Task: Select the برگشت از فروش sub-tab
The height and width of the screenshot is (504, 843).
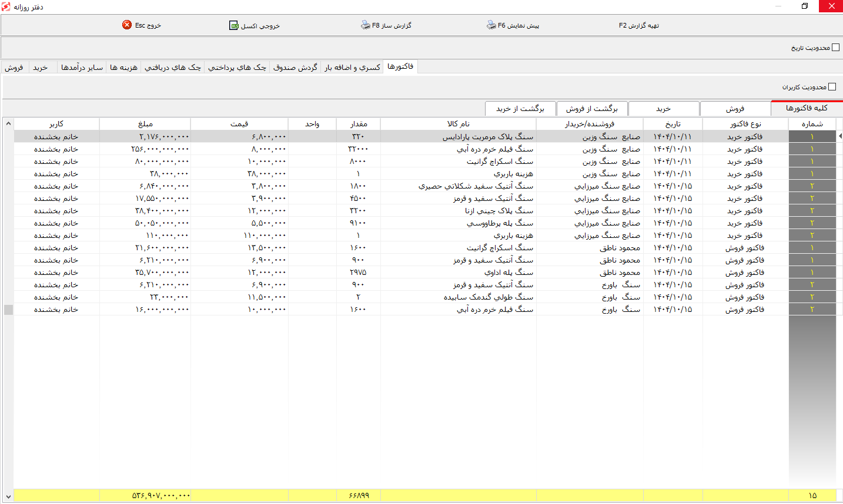Action: coord(592,109)
